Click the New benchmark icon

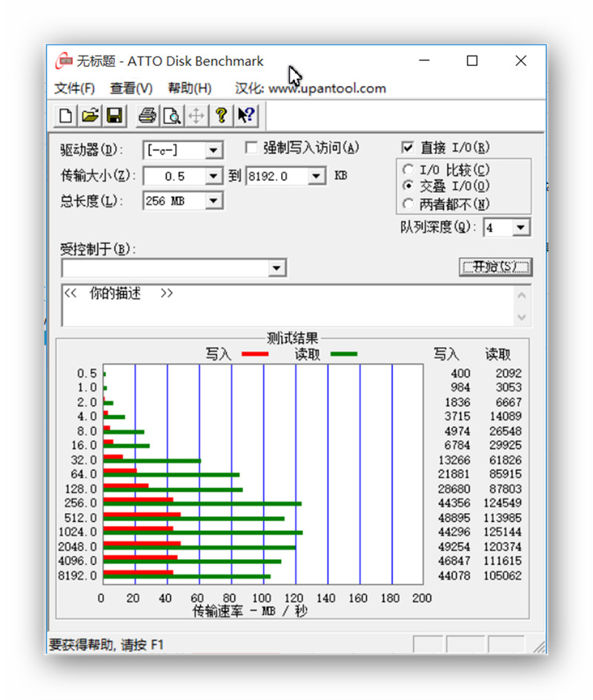tap(64, 116)
